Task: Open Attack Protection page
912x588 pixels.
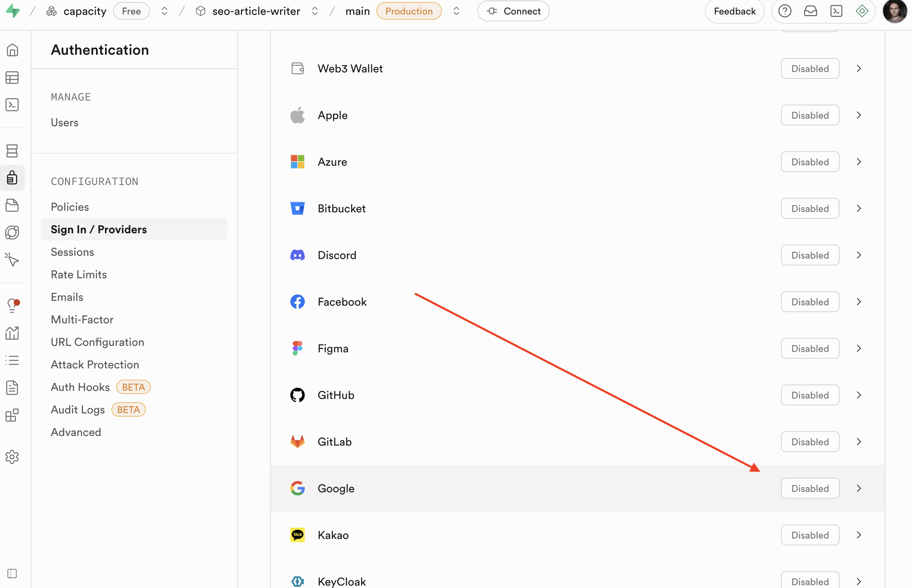Action: (x=95, y=365)
